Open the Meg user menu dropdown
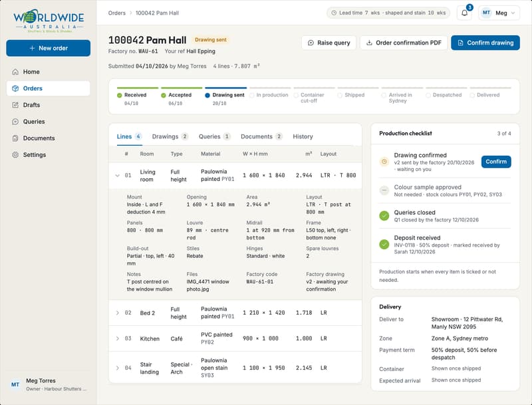The width and height of the screenshot is (532, 405). click(x=499, y=13)
